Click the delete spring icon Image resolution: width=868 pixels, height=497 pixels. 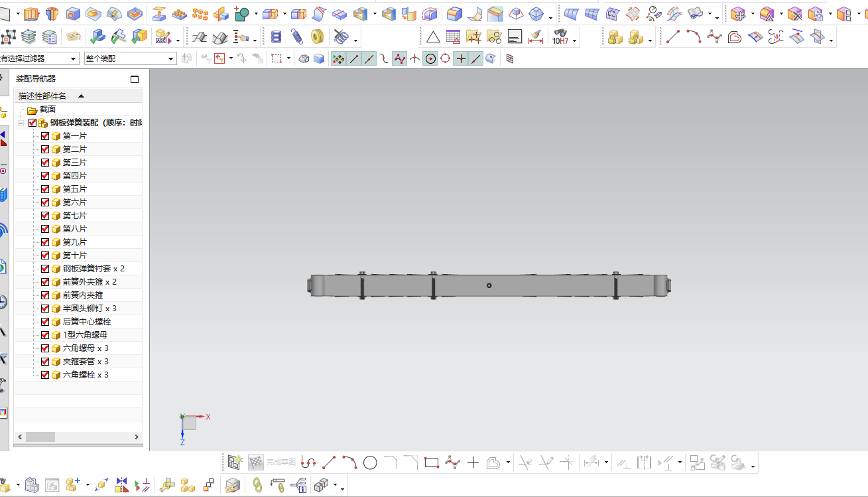click(341, 37)
